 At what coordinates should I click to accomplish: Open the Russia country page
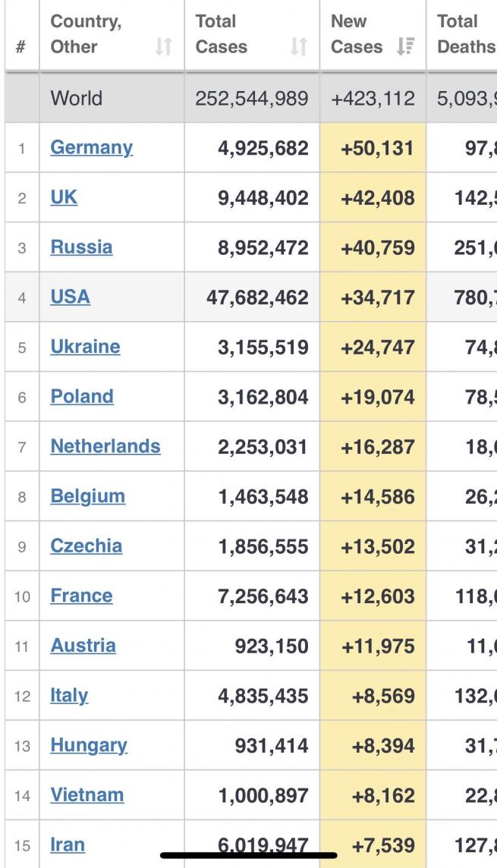[x=81, y=247]
